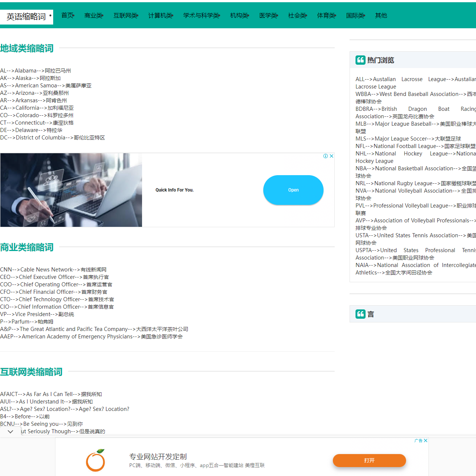Close the Quick Info banner ad
This screenshot has height=476, width=476.
click(x=331, y=156)
